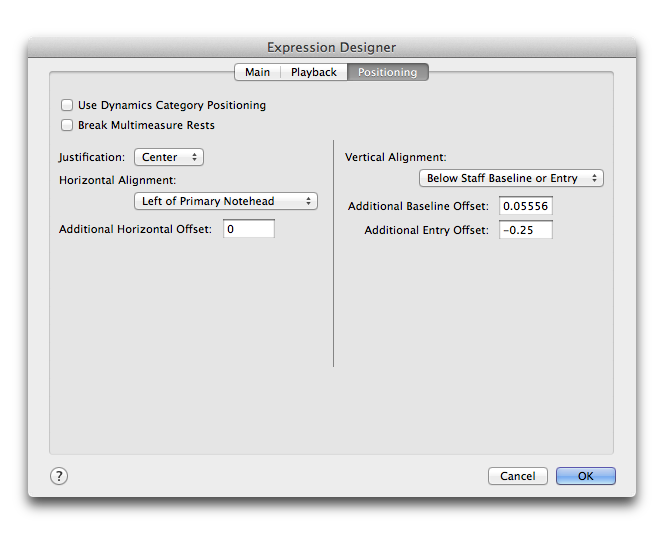The width and height of the screenshot is (664, 533).
Task: Click the Use Dynamics Category Positioning label
Action: (172, 105)
